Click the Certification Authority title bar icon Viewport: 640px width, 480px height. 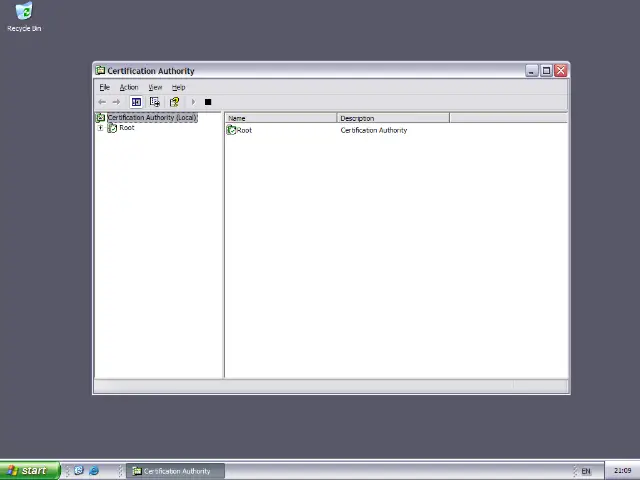(x=100, y=71)
